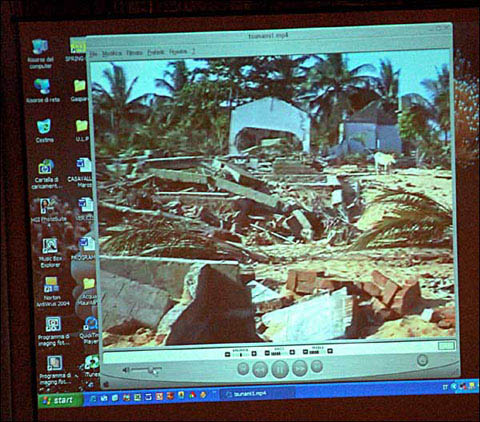The height and width of the screenshot is (422, 480).
Task: Decrease balance with the left minus button
Action: tap(227, 354)
